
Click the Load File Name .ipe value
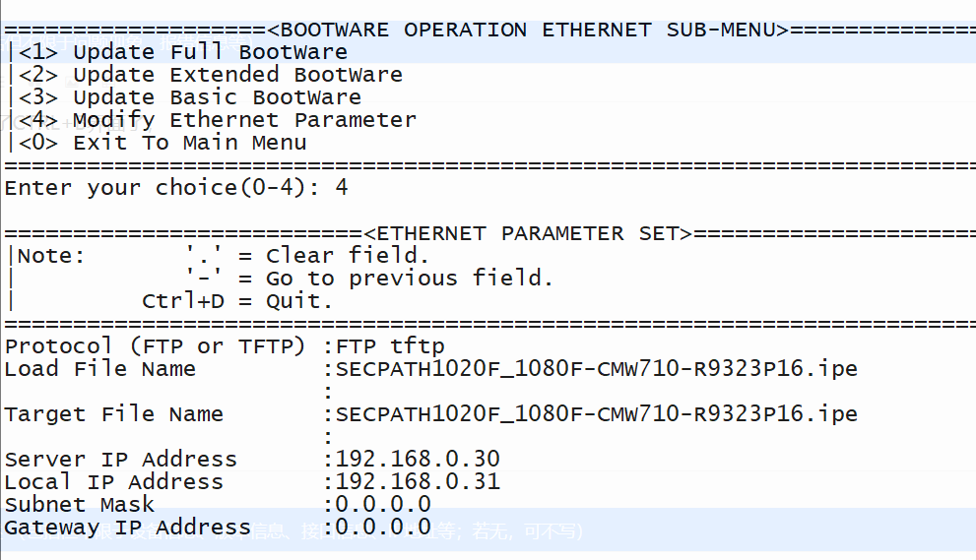596,369
